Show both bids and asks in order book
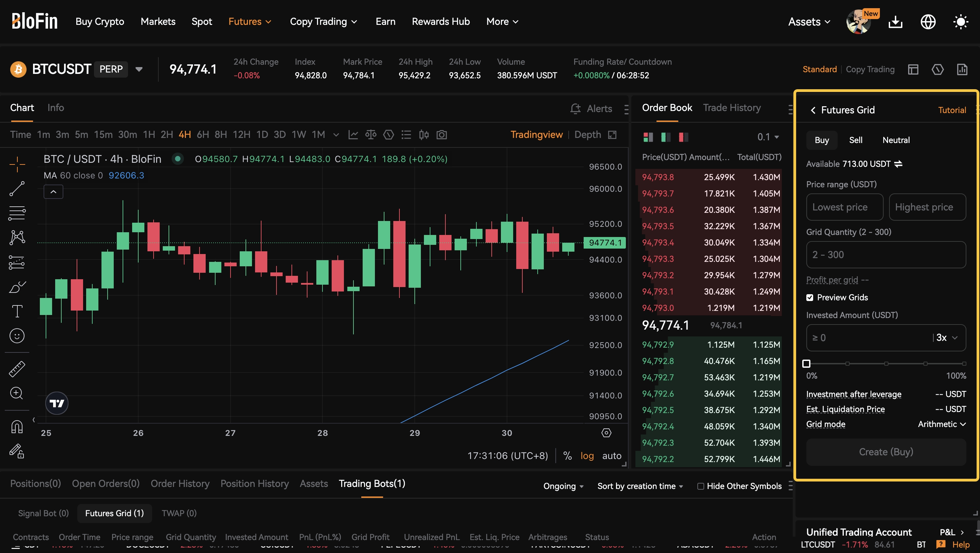Screen dimensions: 980x553 point(648,137)
